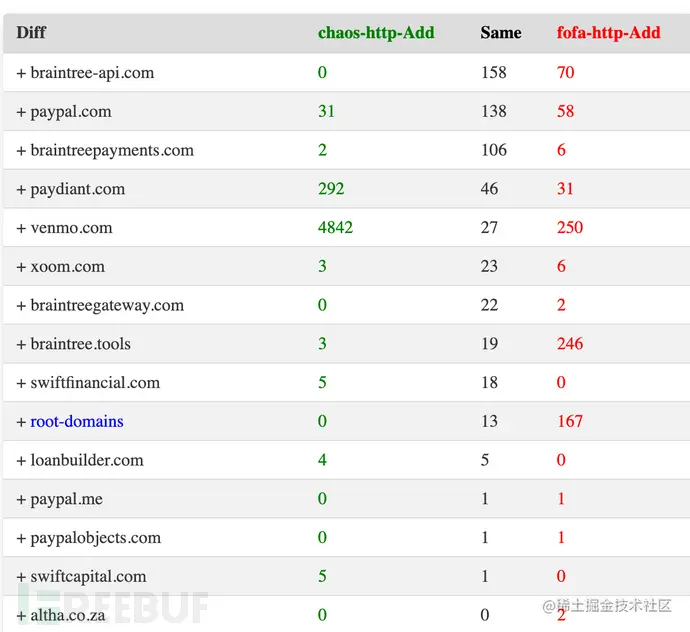Viewport: 690px width, 632px height.
Task: Click Same value 0 for altha.co.za
Action: click(485, 615)
